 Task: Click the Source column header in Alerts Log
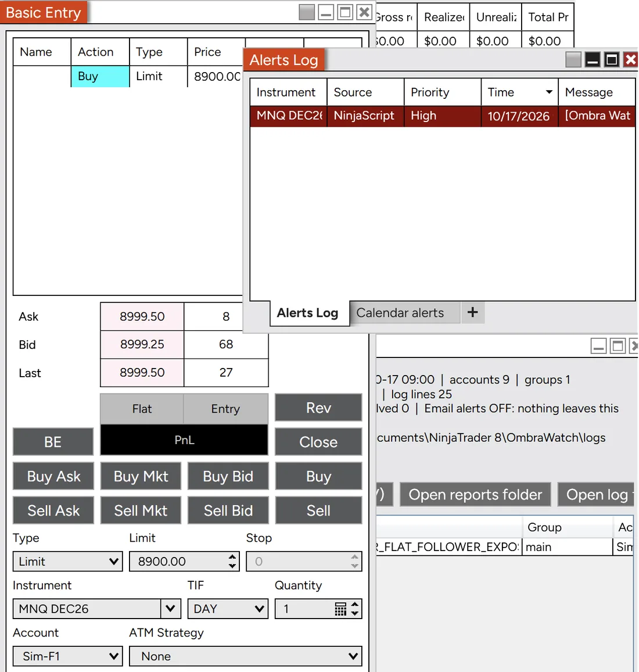[365, 92]
